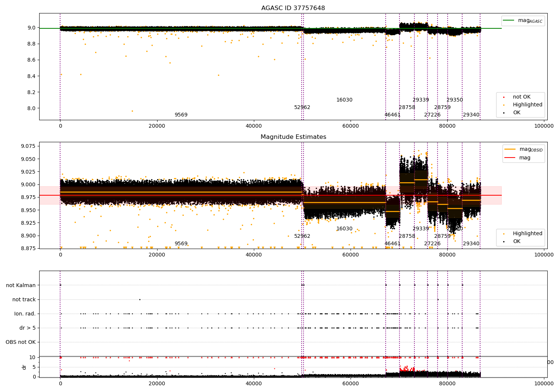Viewport: 560px width, 392px height.
Task: Click the rotated 'dr' y-axis label
Action: [24, 367]
